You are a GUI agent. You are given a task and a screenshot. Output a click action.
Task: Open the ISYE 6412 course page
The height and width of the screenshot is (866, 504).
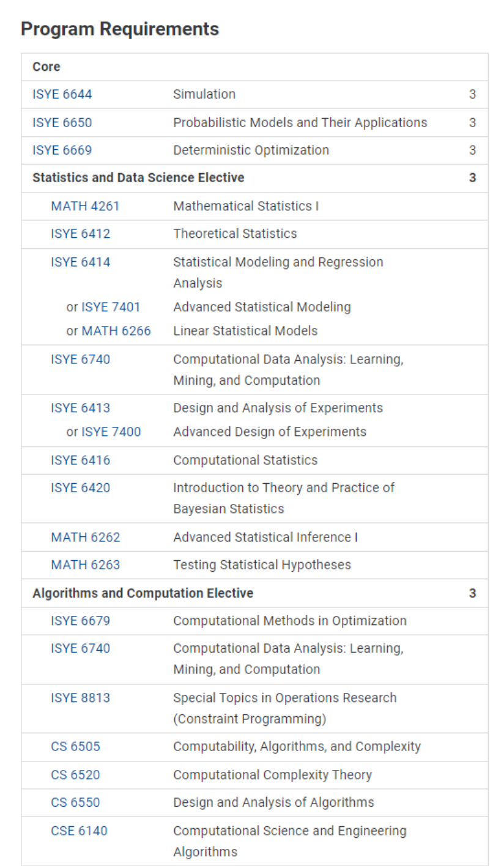tap(80, 234)
